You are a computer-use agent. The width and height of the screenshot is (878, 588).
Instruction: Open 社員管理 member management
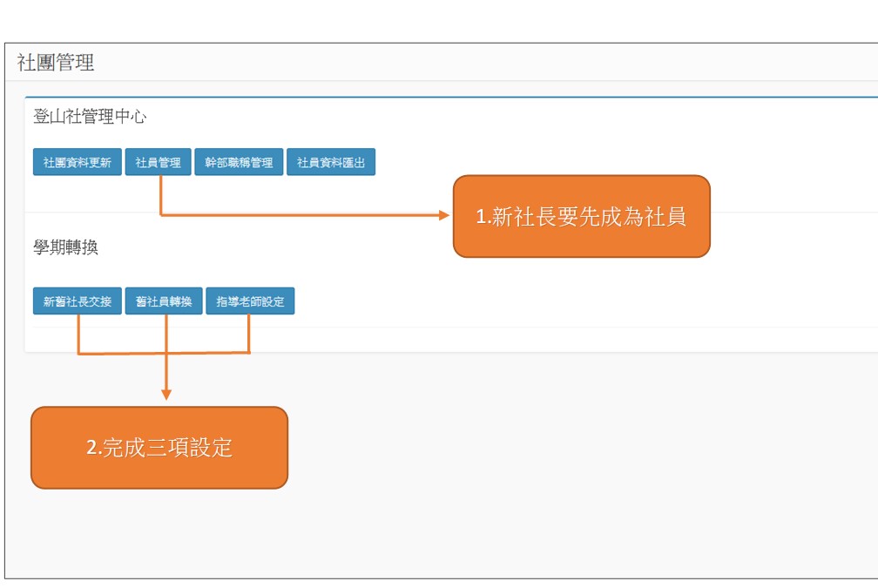click(x=158, y=163)
